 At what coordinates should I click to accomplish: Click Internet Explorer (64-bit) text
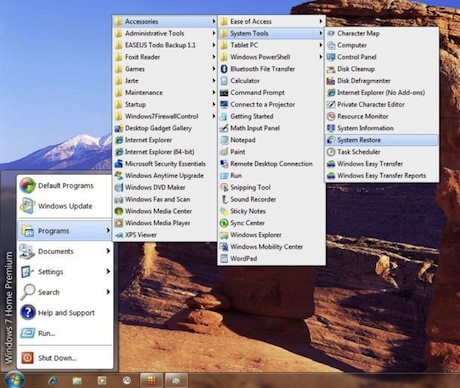159,152
